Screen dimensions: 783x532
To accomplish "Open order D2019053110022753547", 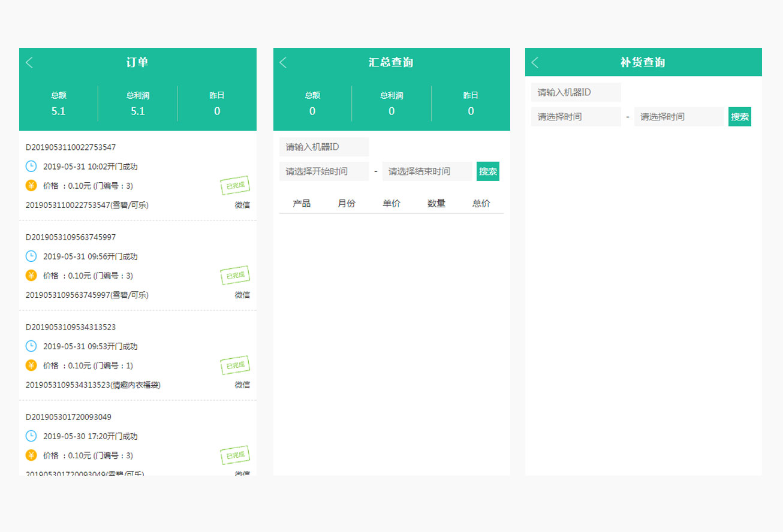I will coord(138,176).
